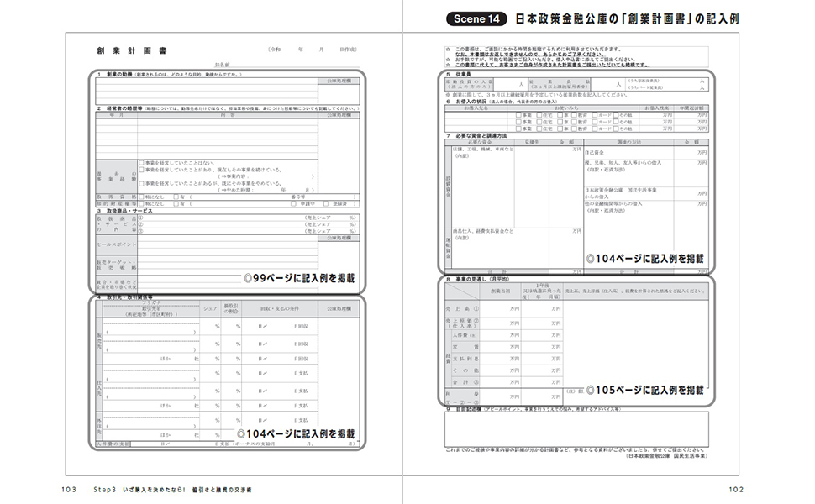This screenshot has width=815, height=504.
Task: Tick the checkbox for 既にその事業をやめている
Action: [x=141, y=183]
